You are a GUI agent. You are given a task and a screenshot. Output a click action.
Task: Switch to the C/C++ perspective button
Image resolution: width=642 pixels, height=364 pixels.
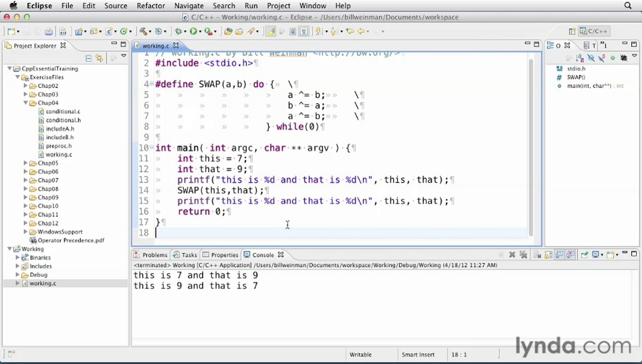coord(593,31)
